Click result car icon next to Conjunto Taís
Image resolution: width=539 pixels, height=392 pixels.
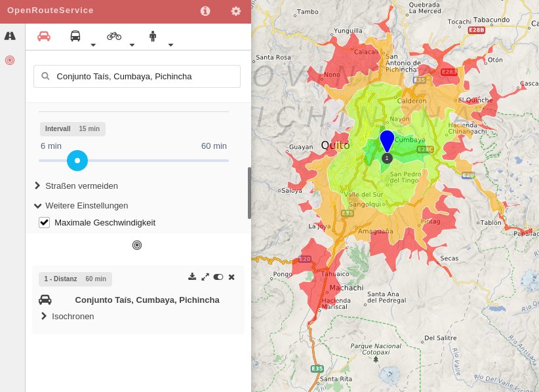click(45, 300)
